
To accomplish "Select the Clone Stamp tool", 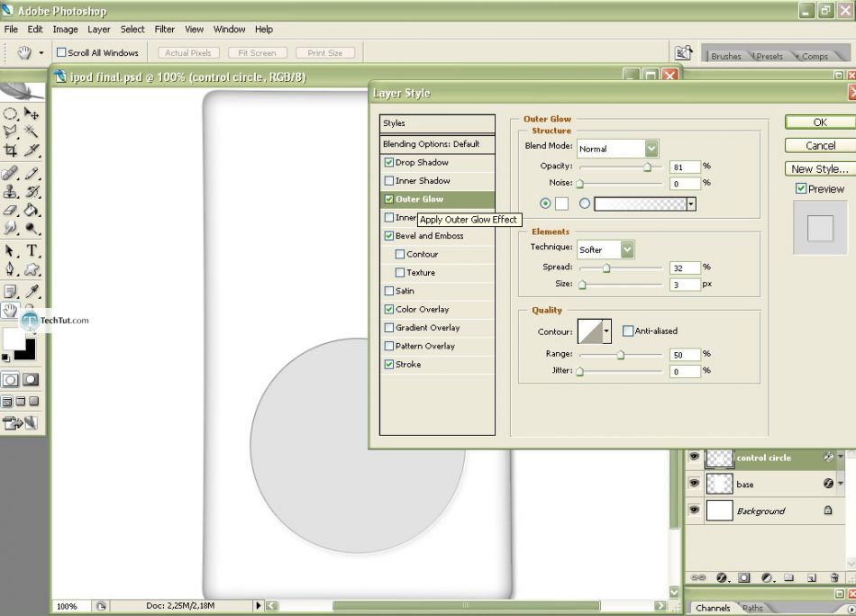I will [10, 192].
